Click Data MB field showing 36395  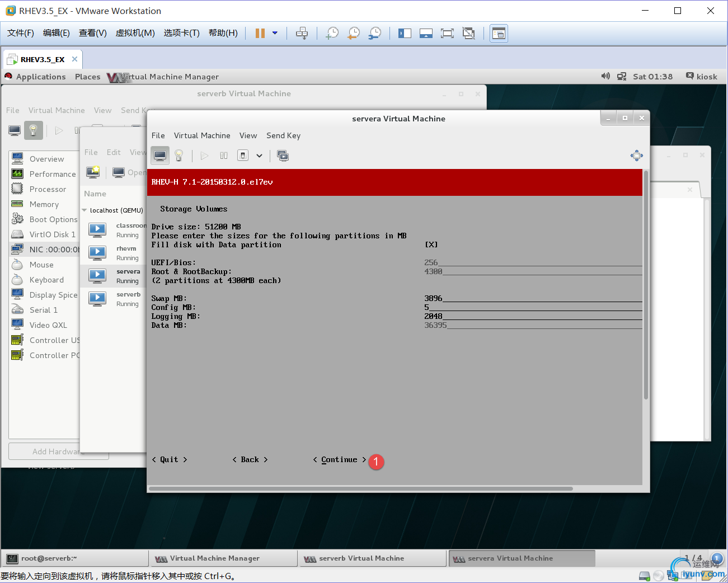pyautogui.click(x=533, y=325)
